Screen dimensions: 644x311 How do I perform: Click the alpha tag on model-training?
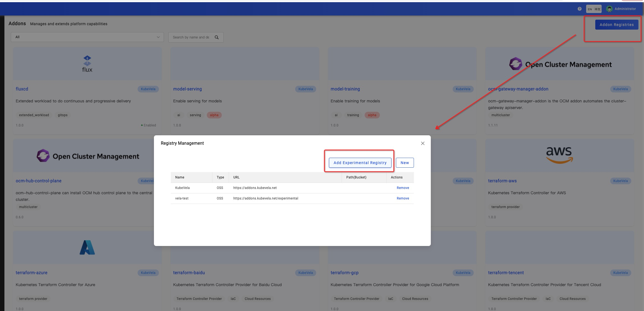(x=372, y=115)
